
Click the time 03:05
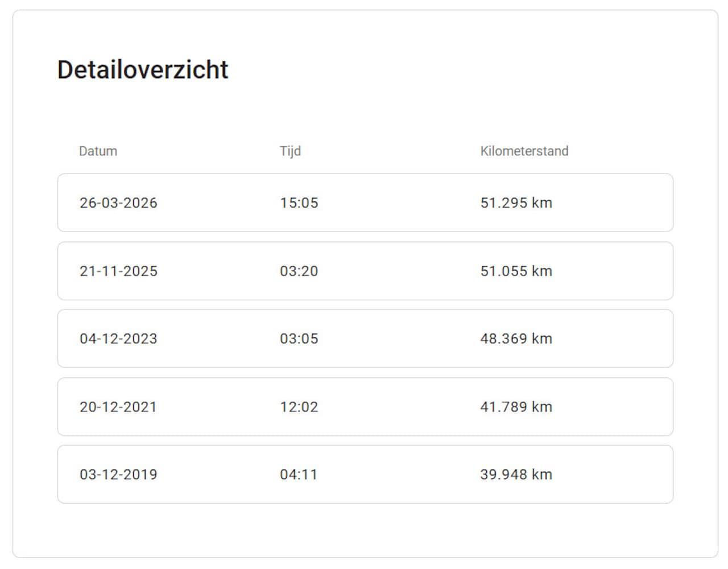pos(299,339)
